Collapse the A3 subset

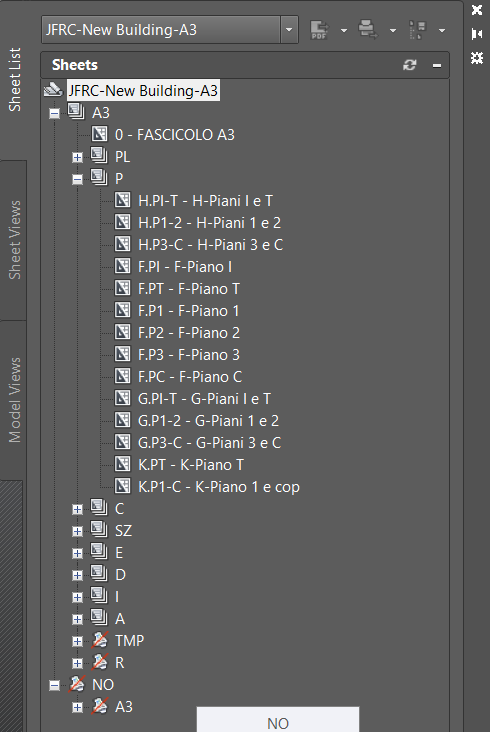point(55,113)
